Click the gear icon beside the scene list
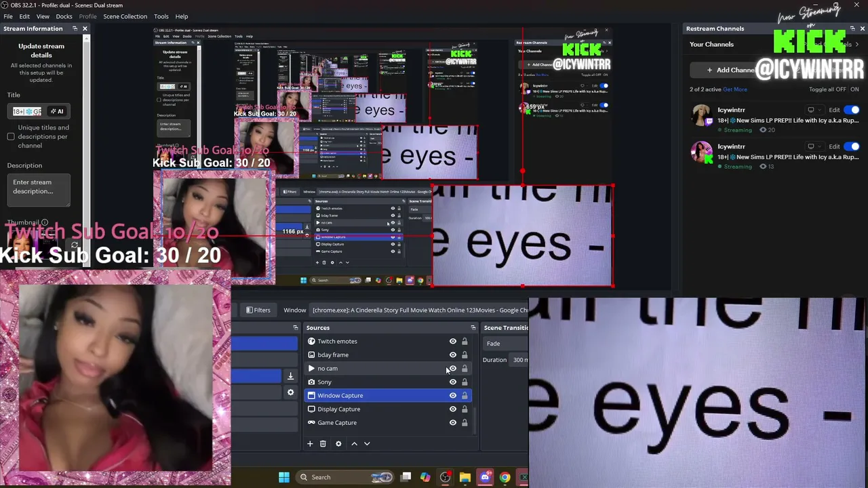 click(290, 392)
